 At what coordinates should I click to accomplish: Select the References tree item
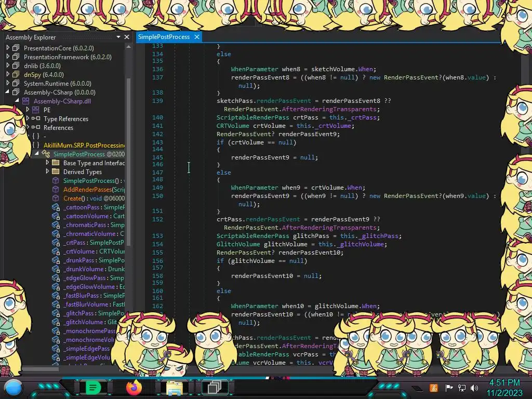[x=58, y=128]
